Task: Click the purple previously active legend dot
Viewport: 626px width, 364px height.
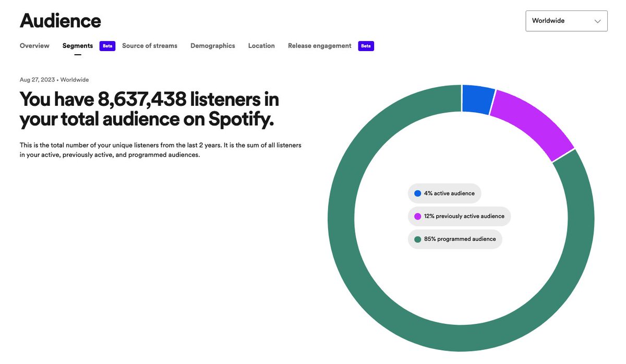Action: 417,216
